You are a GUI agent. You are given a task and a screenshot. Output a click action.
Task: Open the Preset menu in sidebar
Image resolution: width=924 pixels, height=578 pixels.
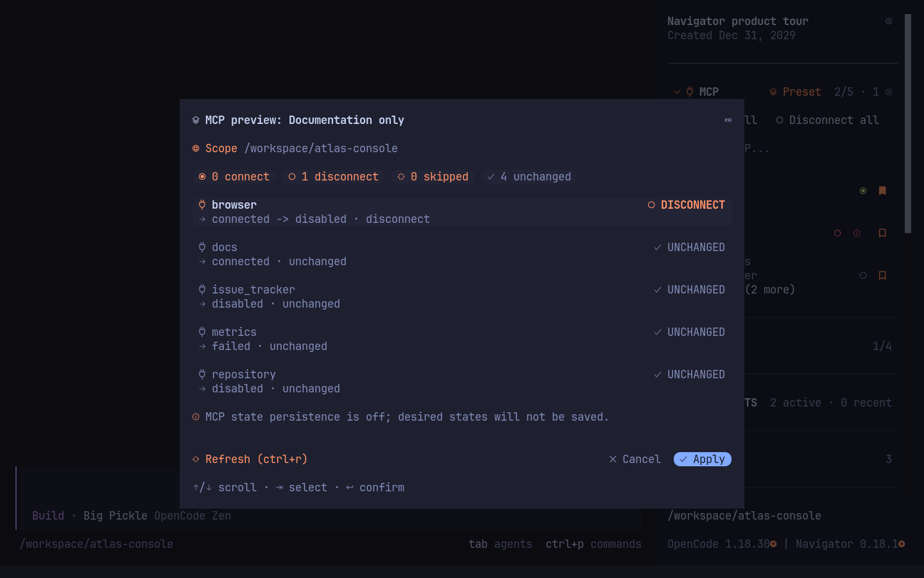(x=796, y=92)
